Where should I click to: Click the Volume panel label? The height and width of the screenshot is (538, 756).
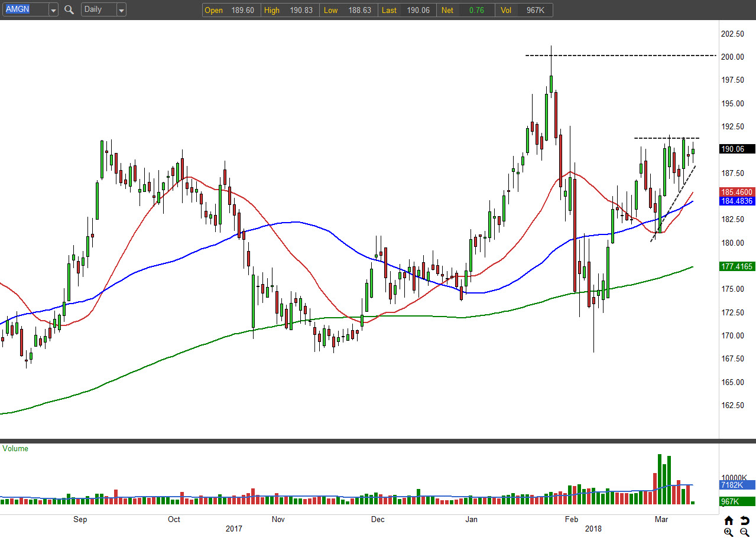click(15, 449)
